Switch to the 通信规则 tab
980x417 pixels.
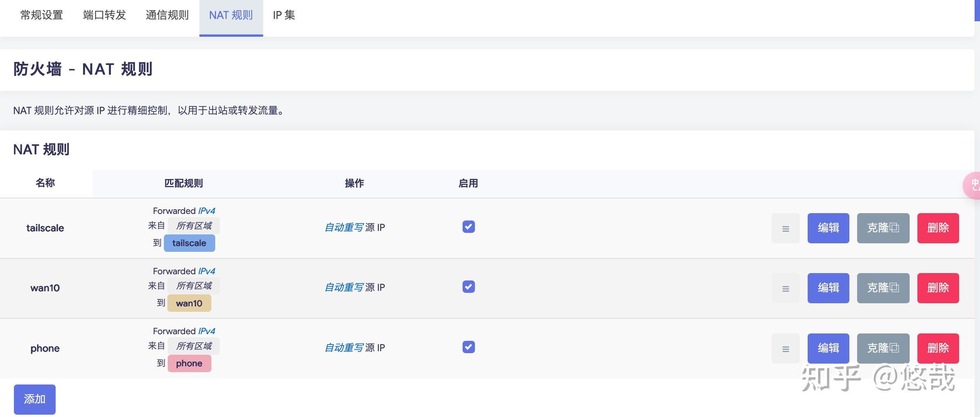pyautogui.click(x=167, y=15)
